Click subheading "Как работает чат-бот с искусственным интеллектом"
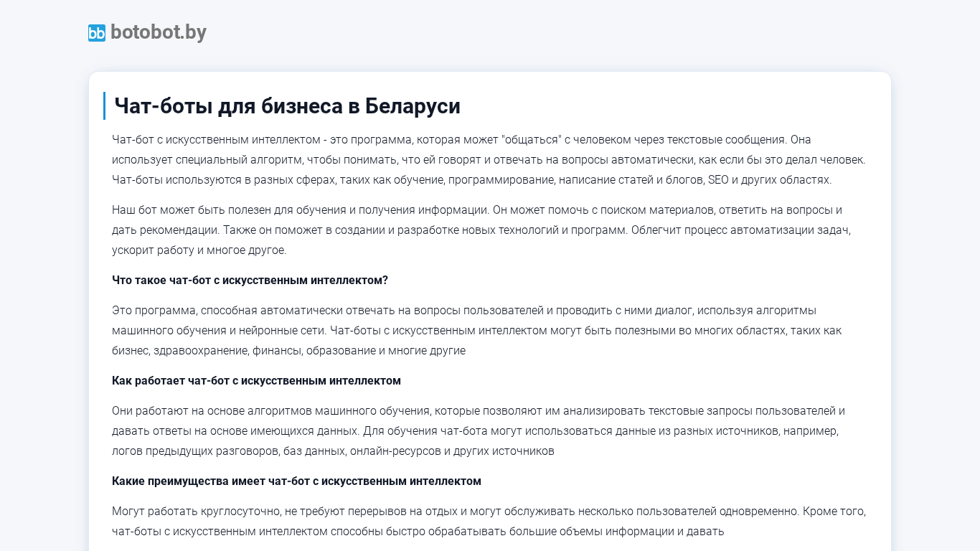 click(256, 380)
